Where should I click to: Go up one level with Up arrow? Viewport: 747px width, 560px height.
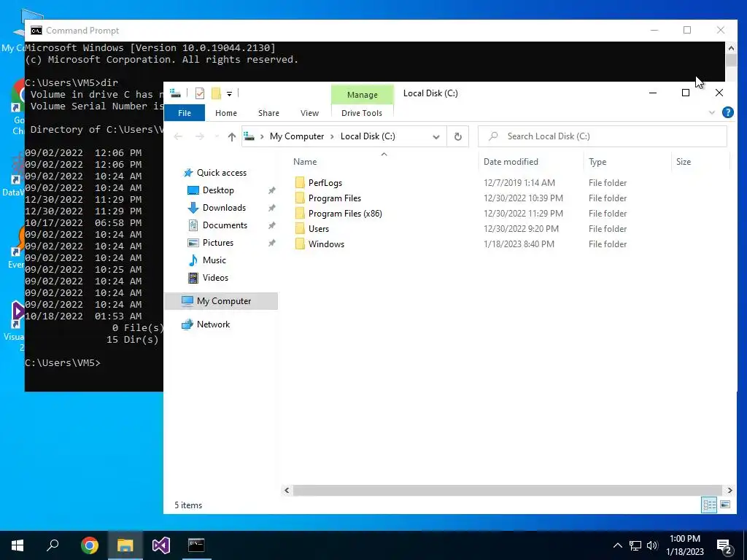point(231,136)
